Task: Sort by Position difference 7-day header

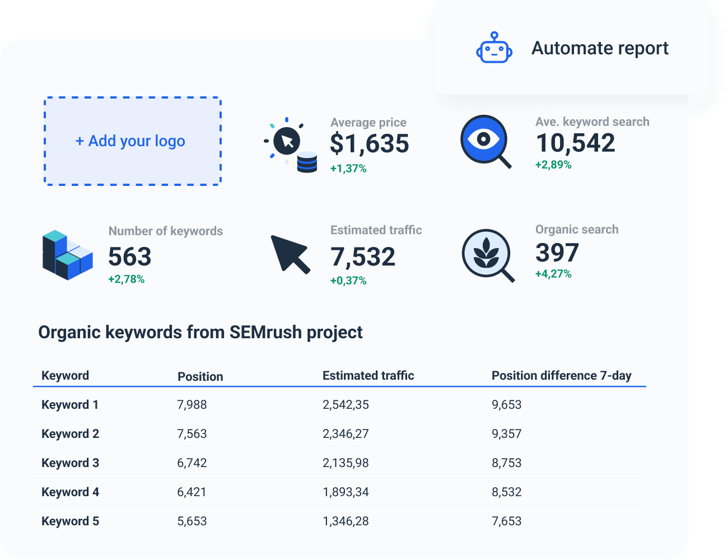Action: [x=561, y=375]
